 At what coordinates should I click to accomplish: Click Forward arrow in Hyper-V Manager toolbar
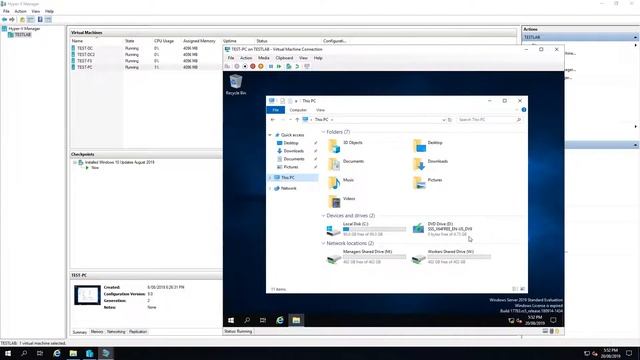click(12, 20)
